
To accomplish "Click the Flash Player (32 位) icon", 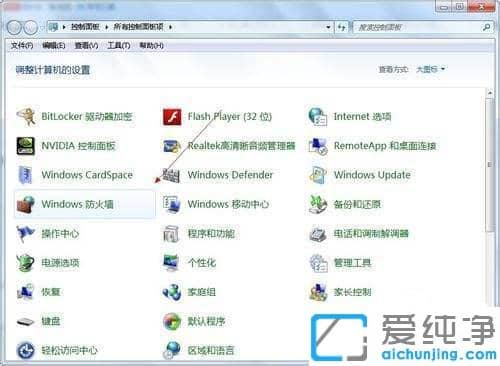I will point(172,117).
